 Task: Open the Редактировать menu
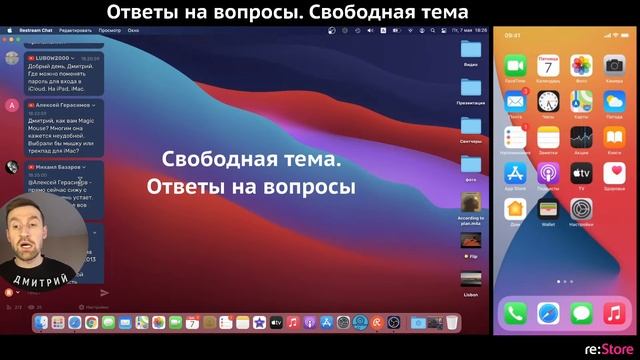pyautogui.click(x=75, y=30)
